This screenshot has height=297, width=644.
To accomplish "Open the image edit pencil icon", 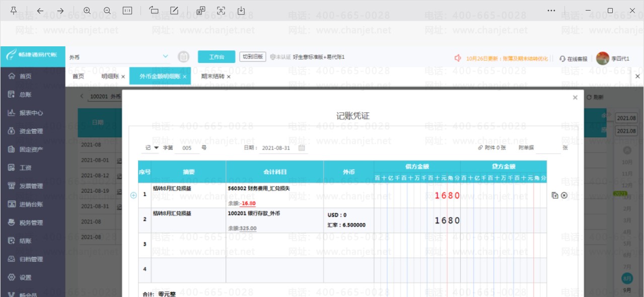I will (174, 11).
